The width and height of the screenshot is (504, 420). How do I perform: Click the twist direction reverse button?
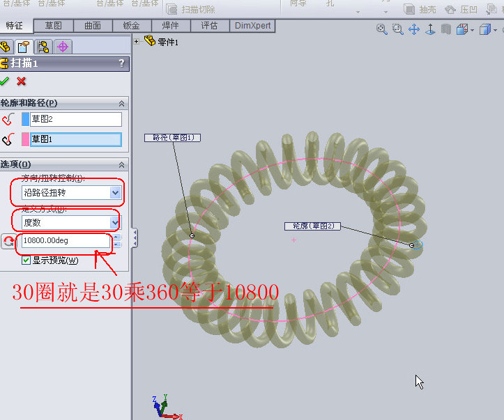click(8, 241)
